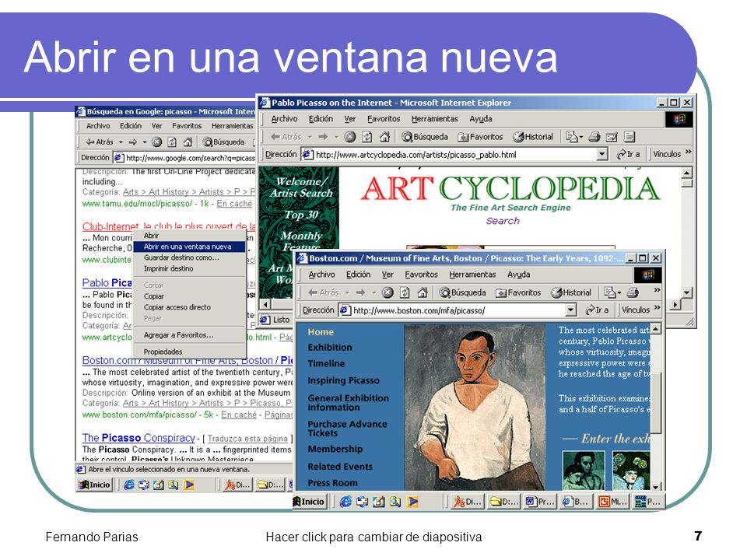Open Edit icon dropdown in Pablo Picasso window
The height and width of the screenshot is (560, 747).
tap(581, 137)
